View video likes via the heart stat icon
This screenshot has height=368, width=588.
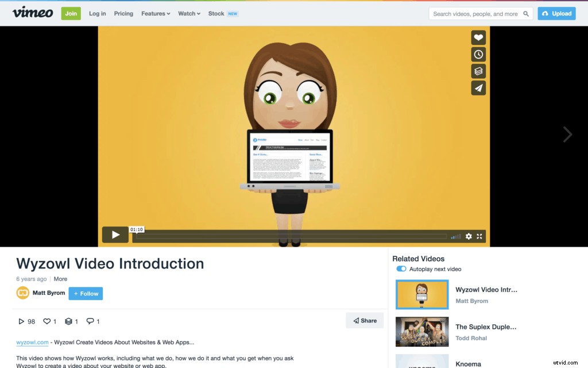pyautogui.click(x=46, y=321)
